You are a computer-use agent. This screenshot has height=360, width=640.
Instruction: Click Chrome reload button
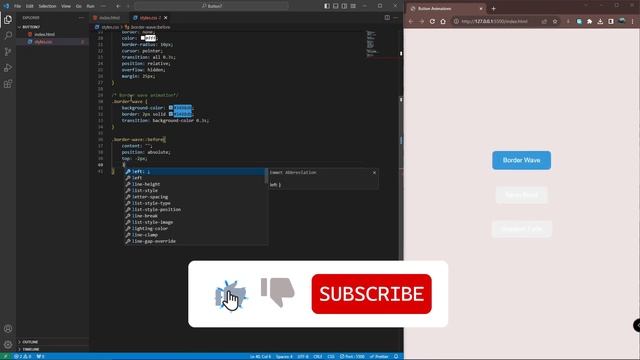click(x=432, y=21)
